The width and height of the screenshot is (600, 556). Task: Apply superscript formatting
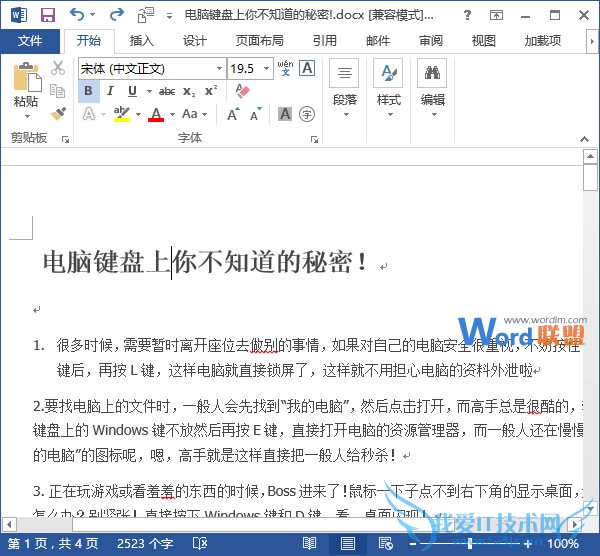[x=211, y=91]
